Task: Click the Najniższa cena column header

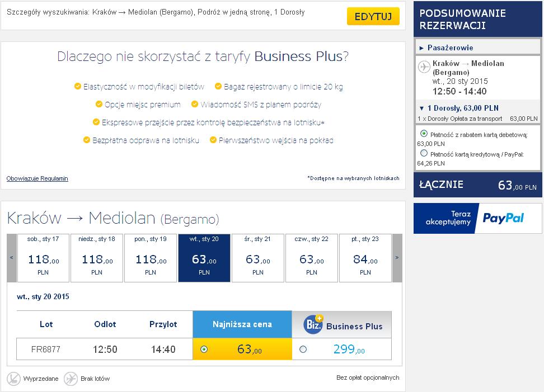Action: 242,324
